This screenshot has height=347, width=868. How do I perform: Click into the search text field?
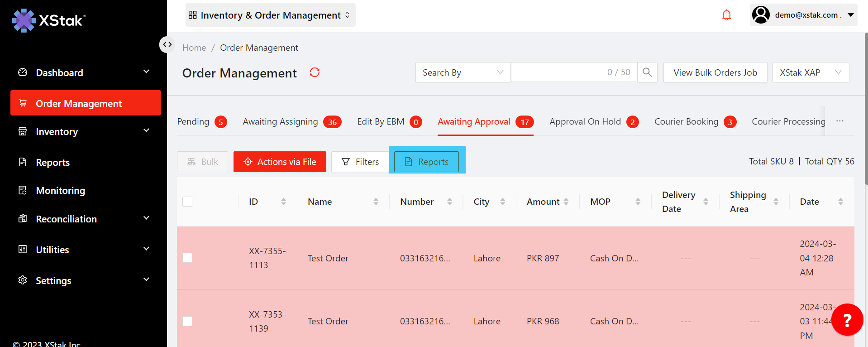(x=559, y=72)
